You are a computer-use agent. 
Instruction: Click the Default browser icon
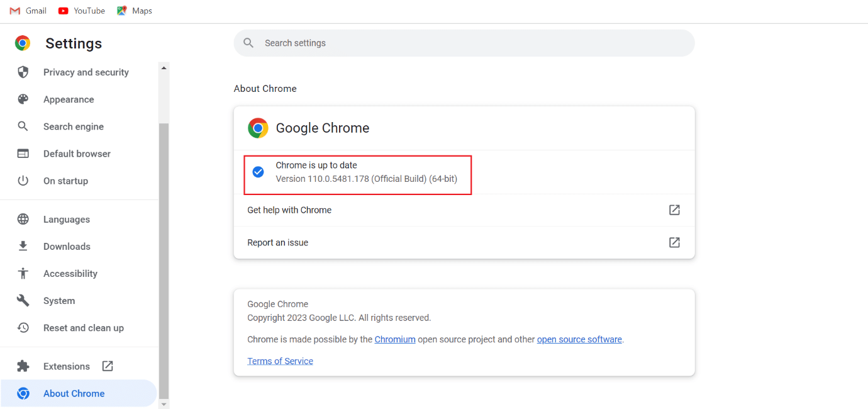pos(23,153)
